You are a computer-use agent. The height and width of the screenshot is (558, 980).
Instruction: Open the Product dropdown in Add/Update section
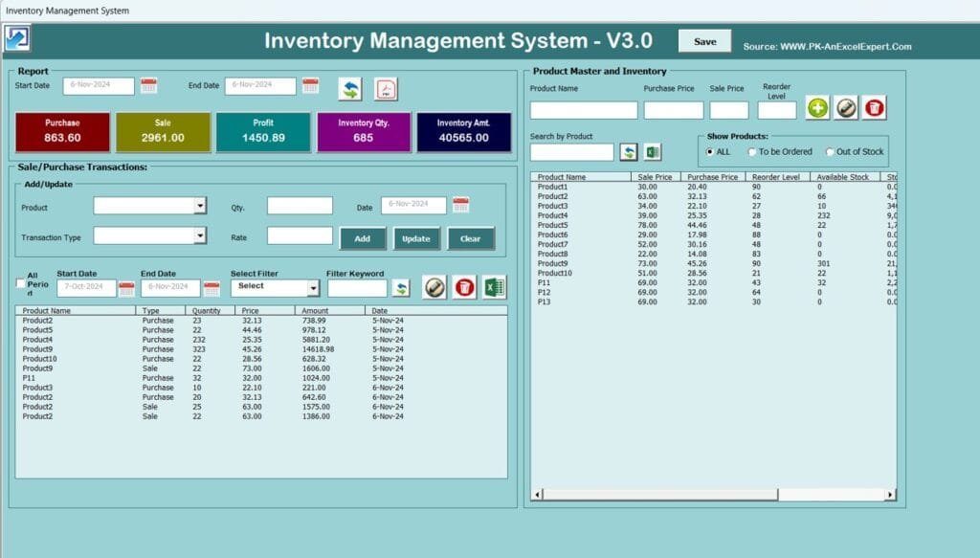click(201, 206)
